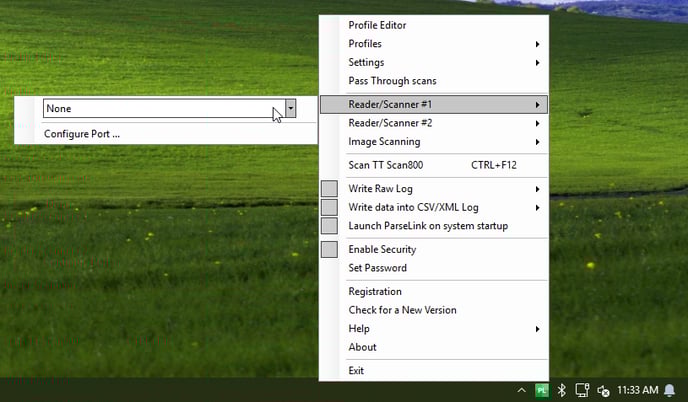This screenshot has width=688, height=402.
Task: Click the muted volume tray icon
Action: pos(603,390)
